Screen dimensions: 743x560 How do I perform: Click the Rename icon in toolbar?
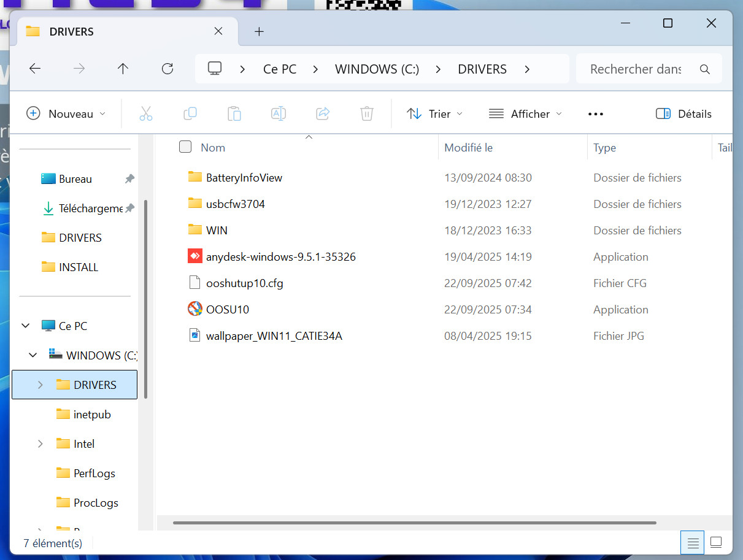coord(279,113)
